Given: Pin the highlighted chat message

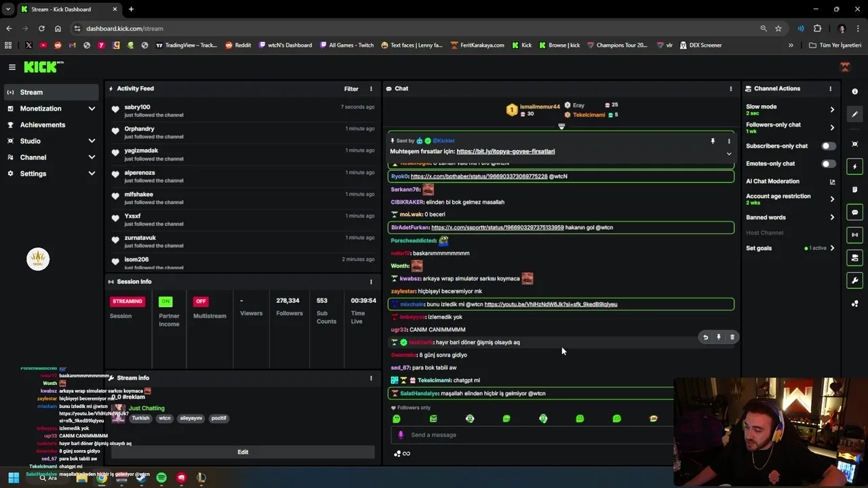Looking at the screenshot, I should click(x=719, y=337).
